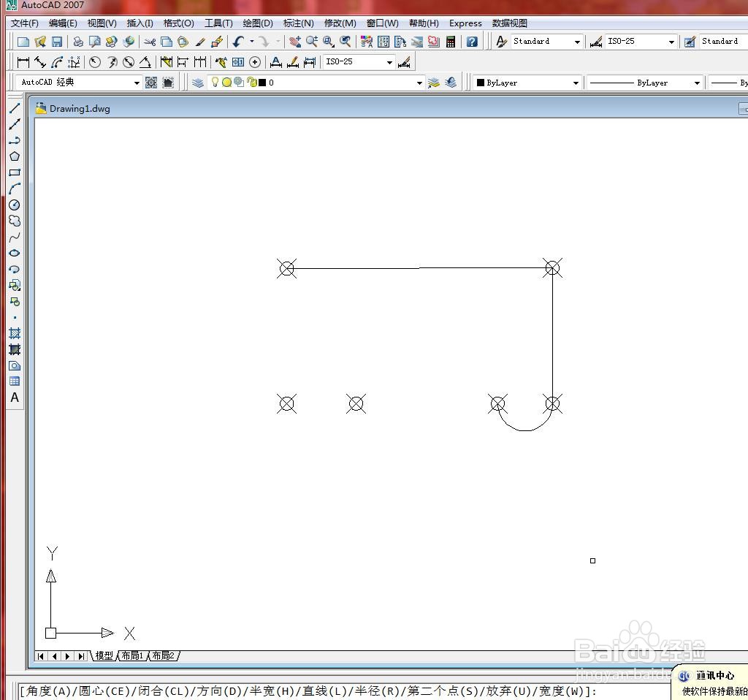Switch to the 模型 tab
The image size is (748, 700).
point(104,655)
